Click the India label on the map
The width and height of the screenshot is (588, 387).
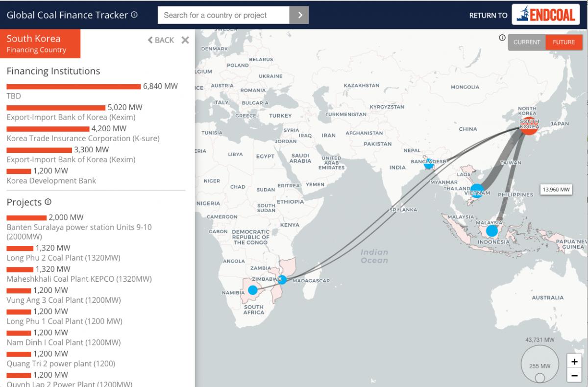point(397,168)
